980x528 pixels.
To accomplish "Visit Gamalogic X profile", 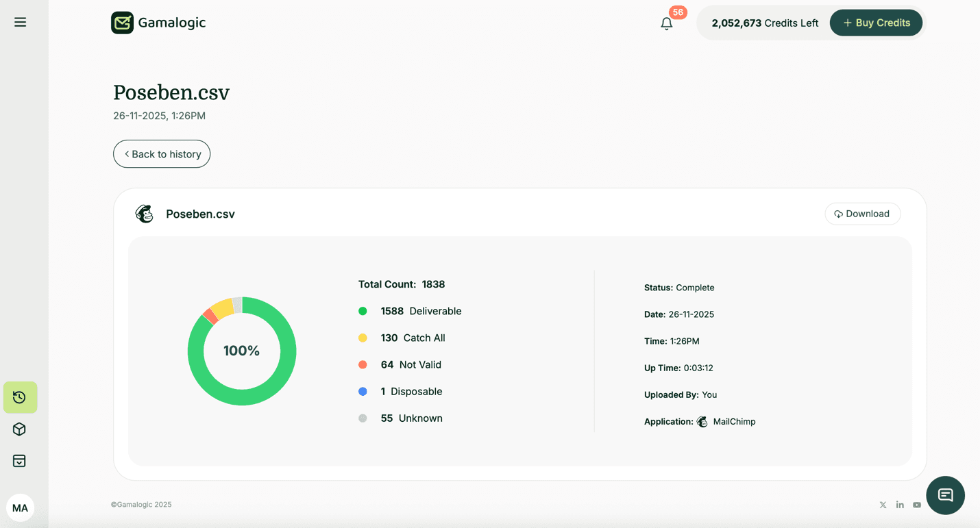I will (883, 505).
